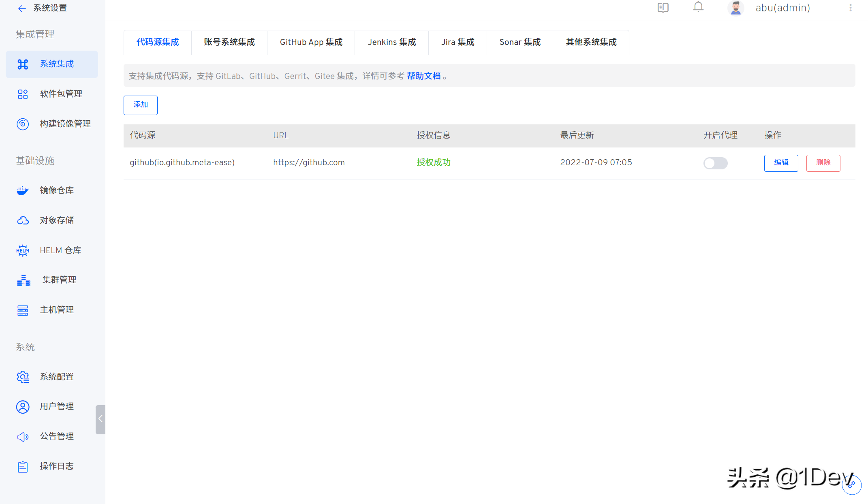Open 用户管理 in the sidebar
This screenshot has width=868, height=504.
click(x=52, y=407)
